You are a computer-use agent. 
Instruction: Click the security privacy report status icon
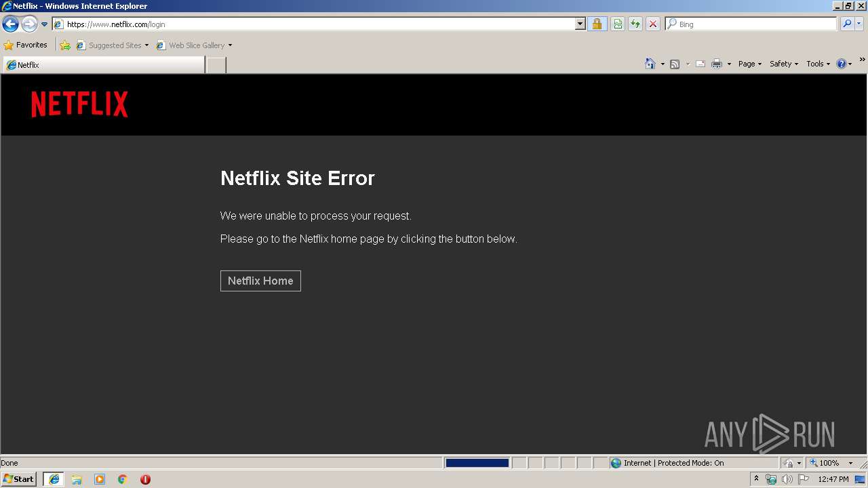pos(789,463)
